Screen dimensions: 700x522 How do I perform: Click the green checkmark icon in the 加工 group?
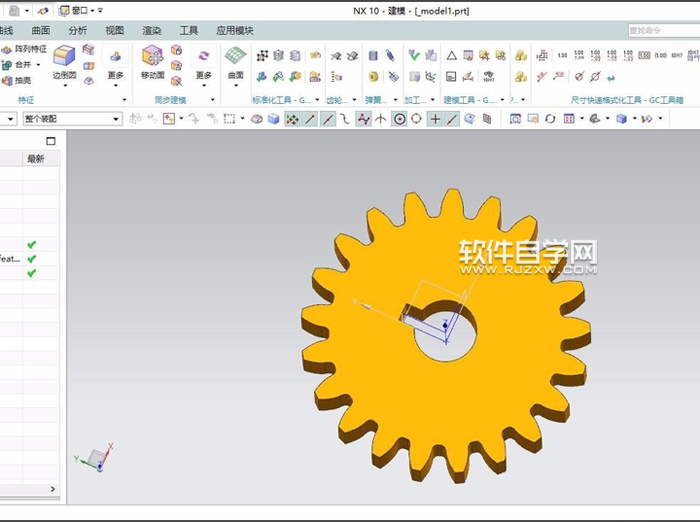(414, 55)
